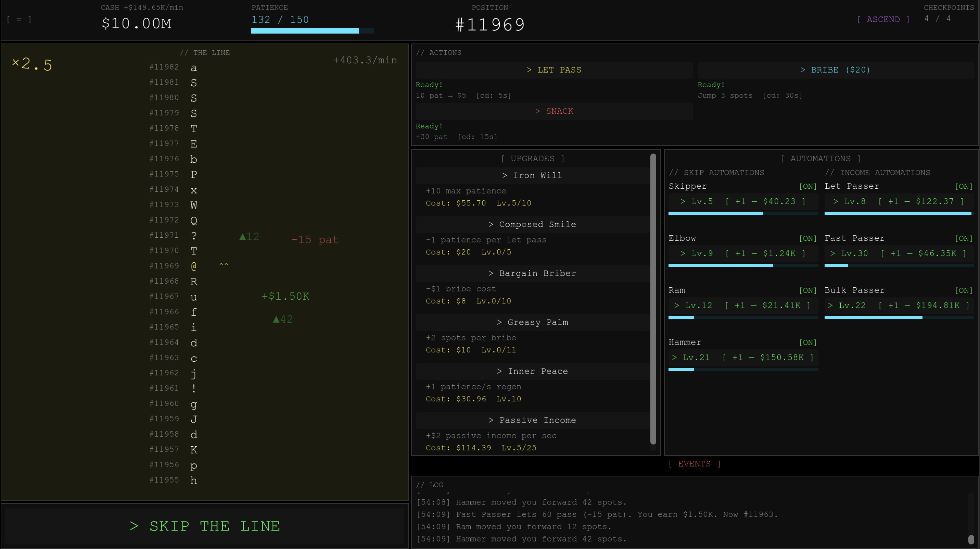
Task: Toggle Ram automation ON switch
Action: [808, 290]
